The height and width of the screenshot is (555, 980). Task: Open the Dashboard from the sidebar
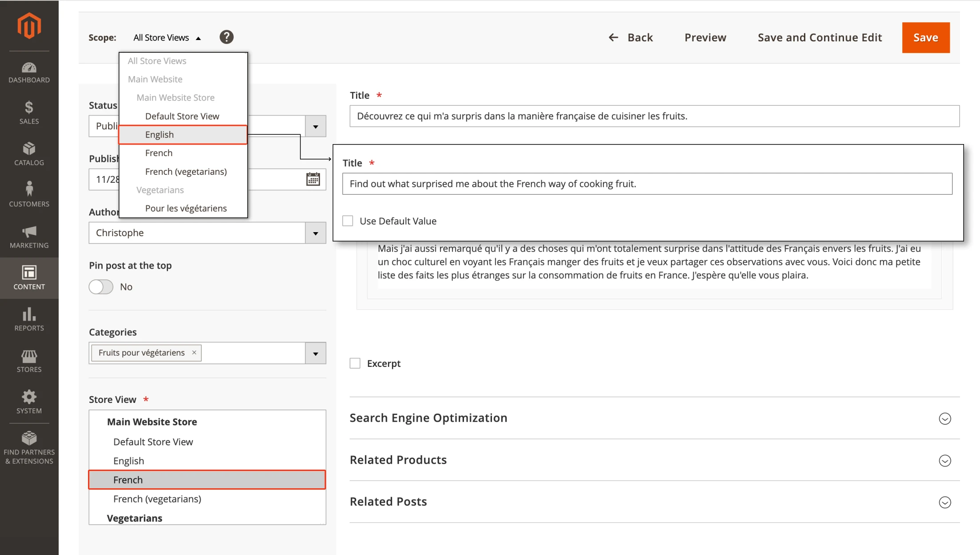(x=29, y=72)
